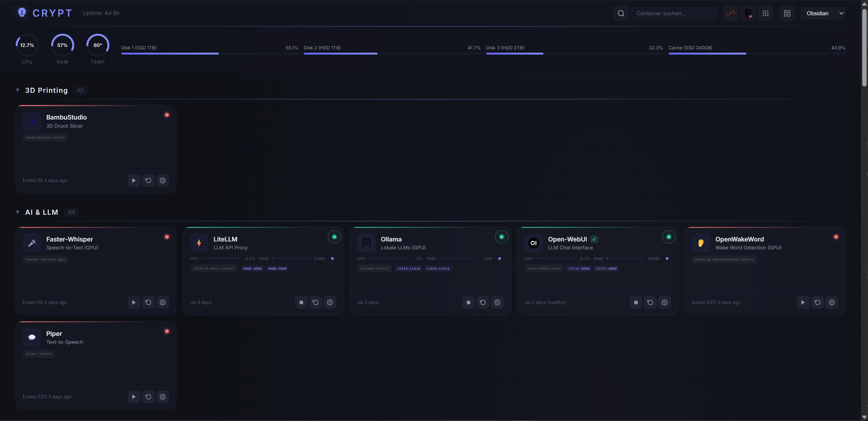Click the 'wyoming-openwakeword:latest' image tag
The image size is (868, 421).
point(724,259)
